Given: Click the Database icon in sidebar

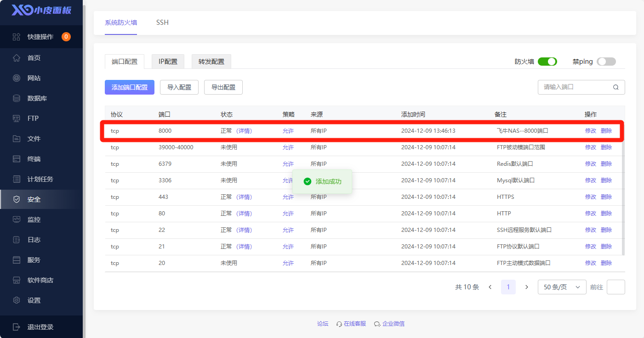Looking at the screenshot, I should 17,98.
